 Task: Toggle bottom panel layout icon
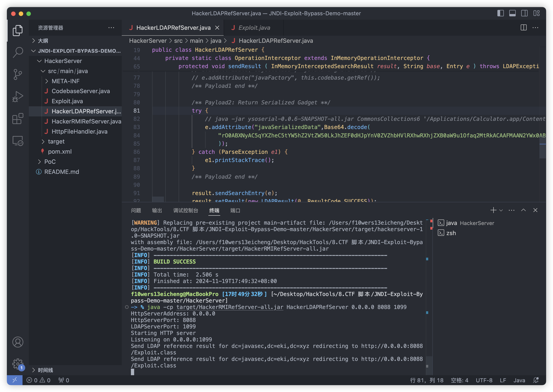coord(512,13)
